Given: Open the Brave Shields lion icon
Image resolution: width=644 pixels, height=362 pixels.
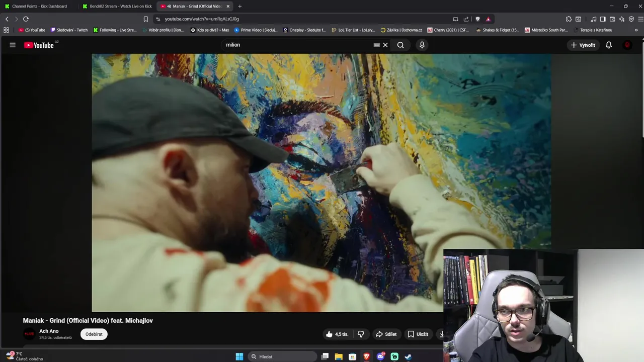Looking at the screenshot, I should [x=477, y=19].
